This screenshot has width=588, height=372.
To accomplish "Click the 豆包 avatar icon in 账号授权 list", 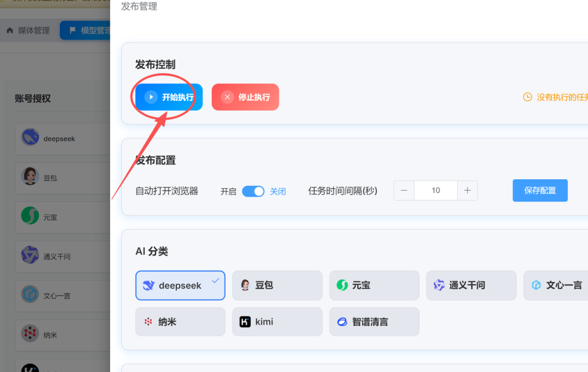I will (30, 176).
